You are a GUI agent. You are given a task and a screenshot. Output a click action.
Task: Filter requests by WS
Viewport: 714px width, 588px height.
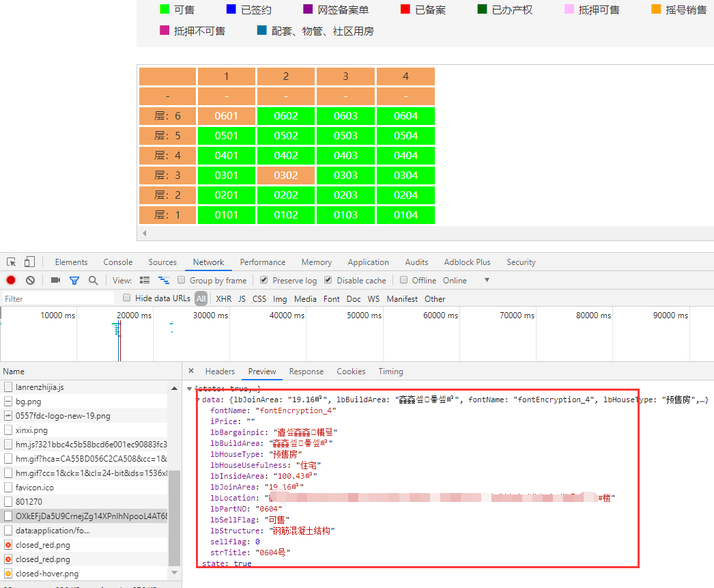[373, 299]
